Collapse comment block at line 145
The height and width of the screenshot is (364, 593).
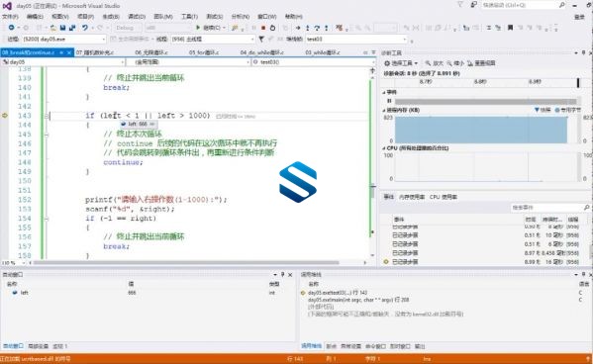click(x=47, y=135)
